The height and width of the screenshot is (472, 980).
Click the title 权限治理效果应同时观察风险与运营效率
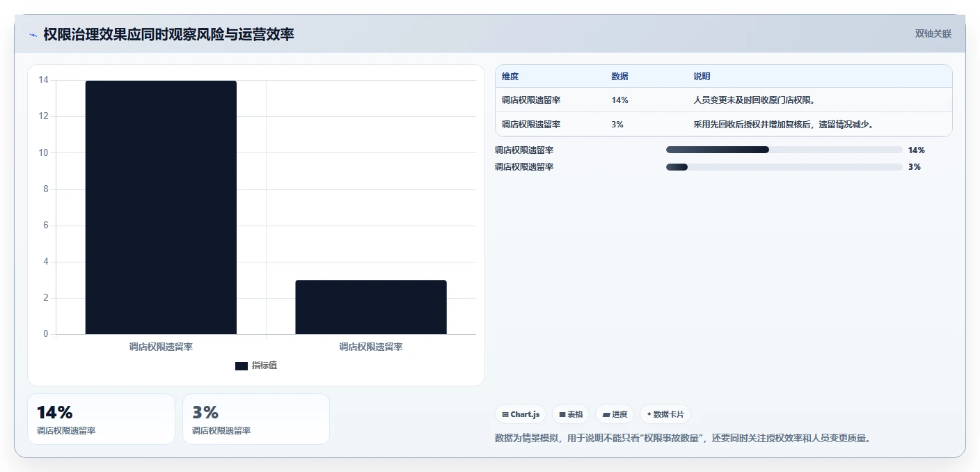[x=168, y=34]
